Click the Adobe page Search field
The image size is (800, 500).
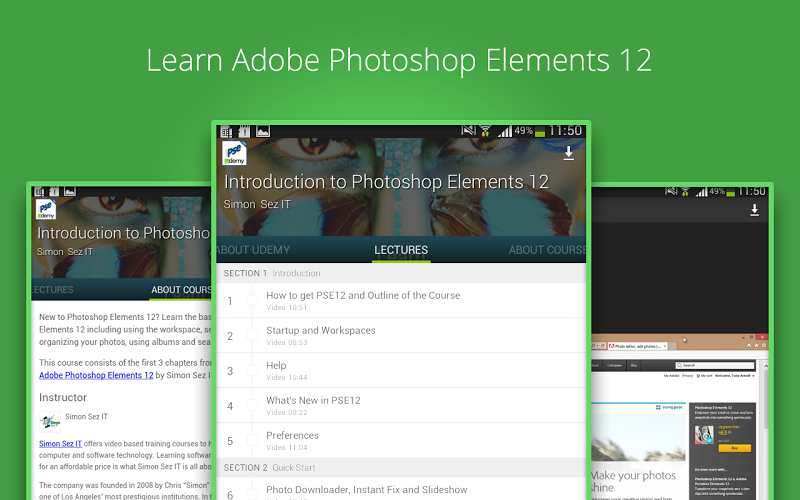[715, 365]
